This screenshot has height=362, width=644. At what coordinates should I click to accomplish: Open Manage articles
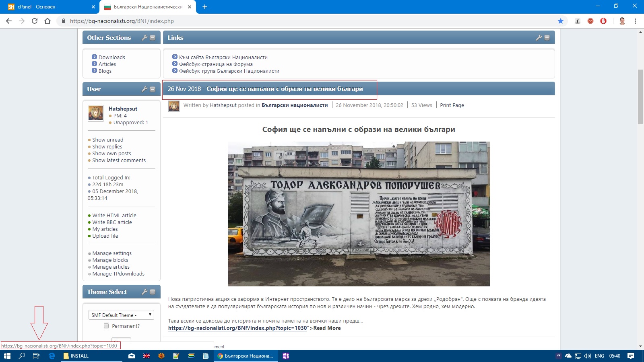point(111,267)
